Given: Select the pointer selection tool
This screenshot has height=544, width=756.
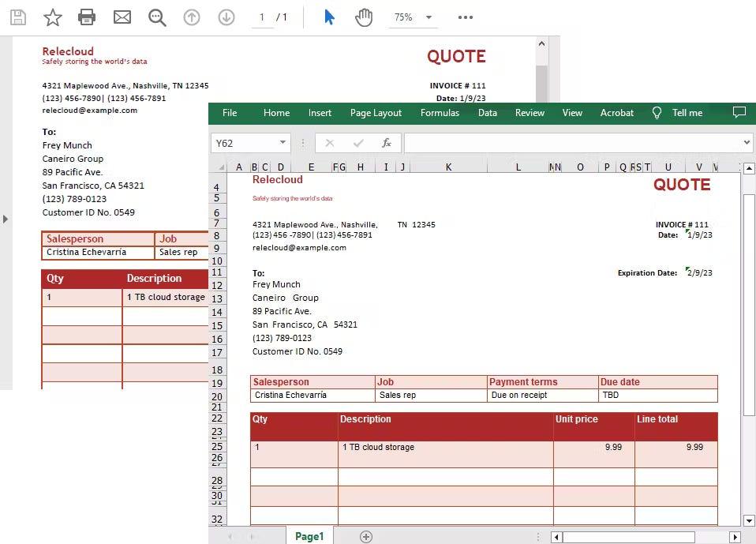Looking at the screenshot, I should (329, 17).
